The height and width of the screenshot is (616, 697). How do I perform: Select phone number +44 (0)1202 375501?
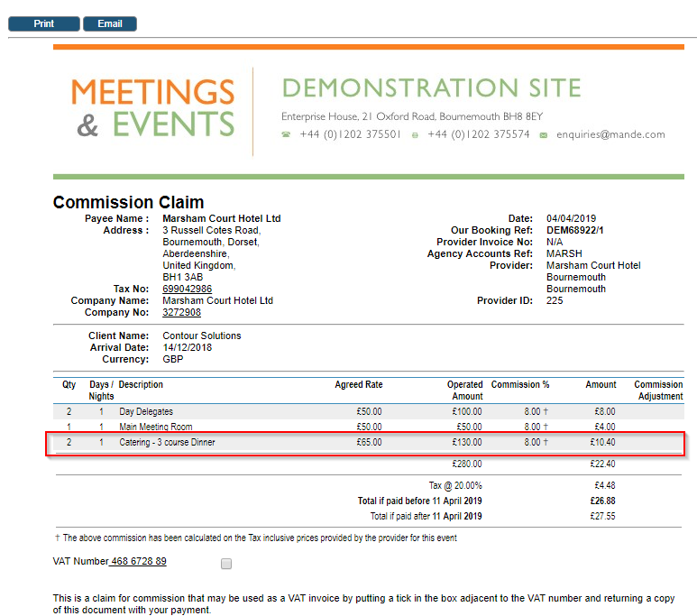coord(350,134)
